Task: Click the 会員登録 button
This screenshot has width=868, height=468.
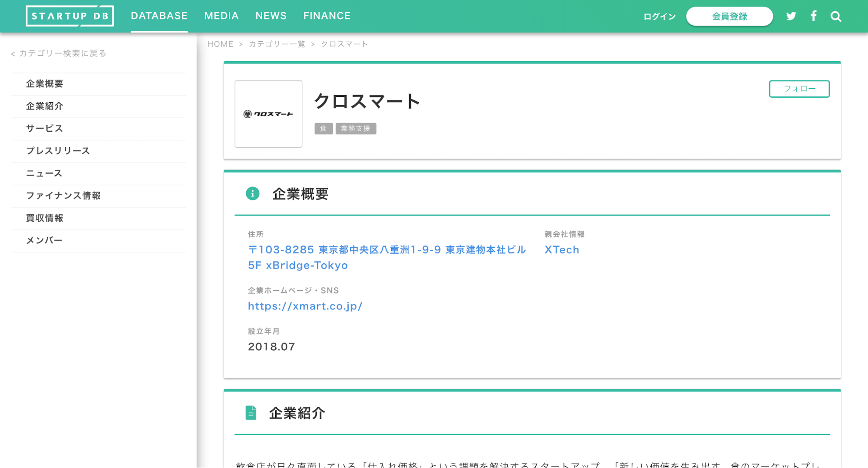Action: (729, 17)
